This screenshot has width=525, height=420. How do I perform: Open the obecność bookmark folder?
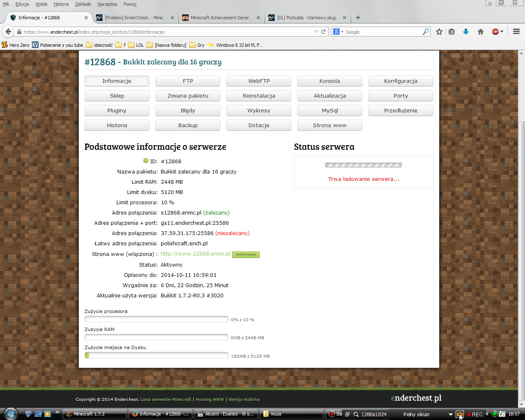coord(99,45)
